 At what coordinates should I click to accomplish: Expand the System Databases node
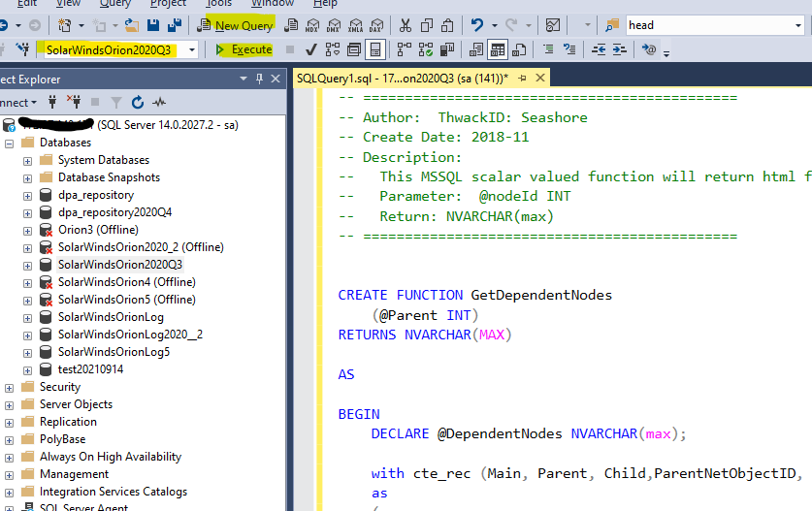click(x=27, y=161)
